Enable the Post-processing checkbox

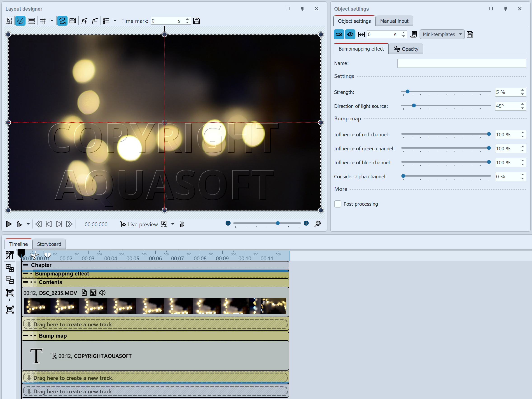(x=338, y=204)
